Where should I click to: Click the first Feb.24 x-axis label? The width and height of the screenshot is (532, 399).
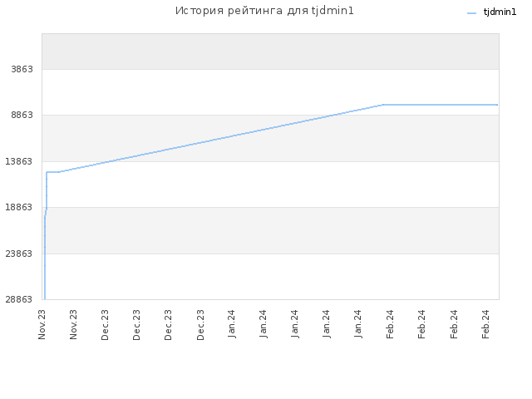390,324
